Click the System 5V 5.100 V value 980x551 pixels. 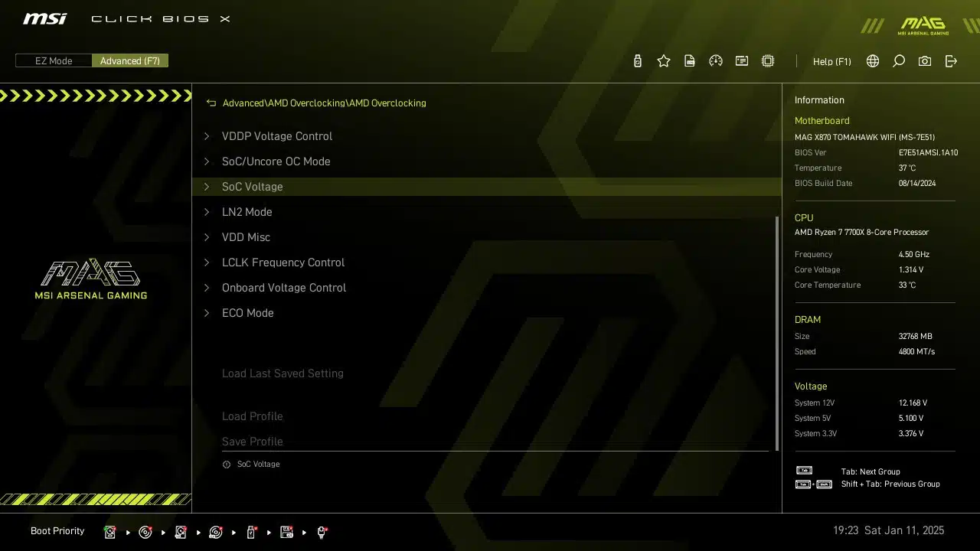pos(911,418)
